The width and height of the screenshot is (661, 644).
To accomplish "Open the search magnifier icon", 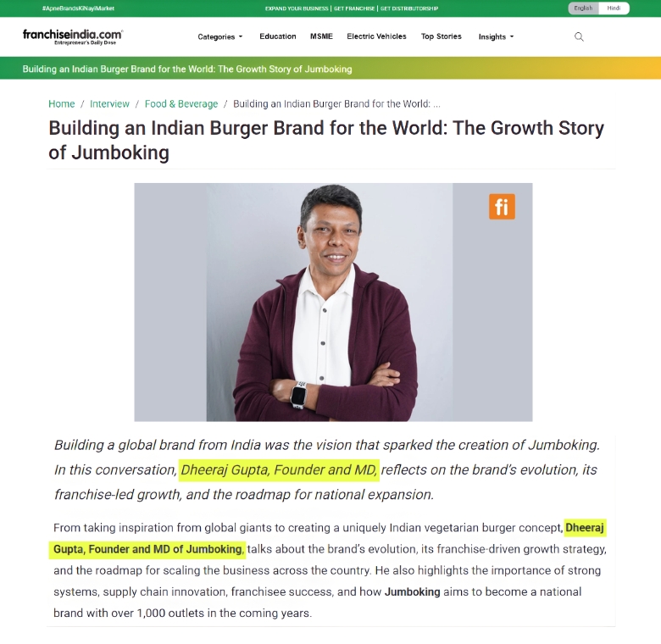I will [579, 36].
